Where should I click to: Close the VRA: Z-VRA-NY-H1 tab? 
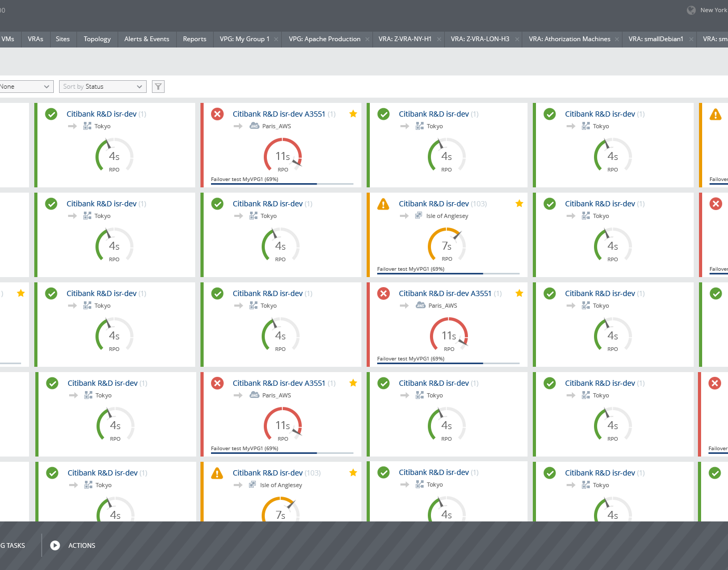coord(439,40)
